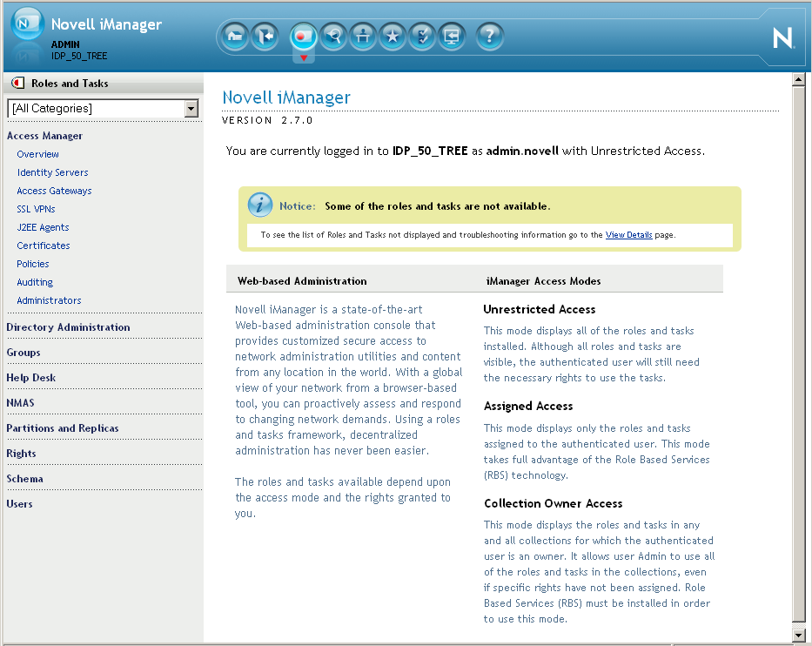Click the Collection Owner Access heading
The height and width of the screenshot is (646, 812).
(x=553, y=503)
